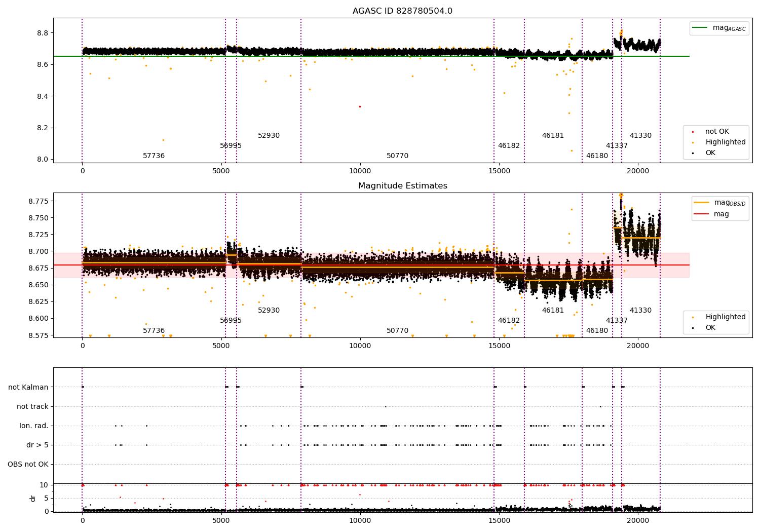Click OBSID label 57736 in top plot
Viewport: 760px width, 532px height.
point(154,156)
